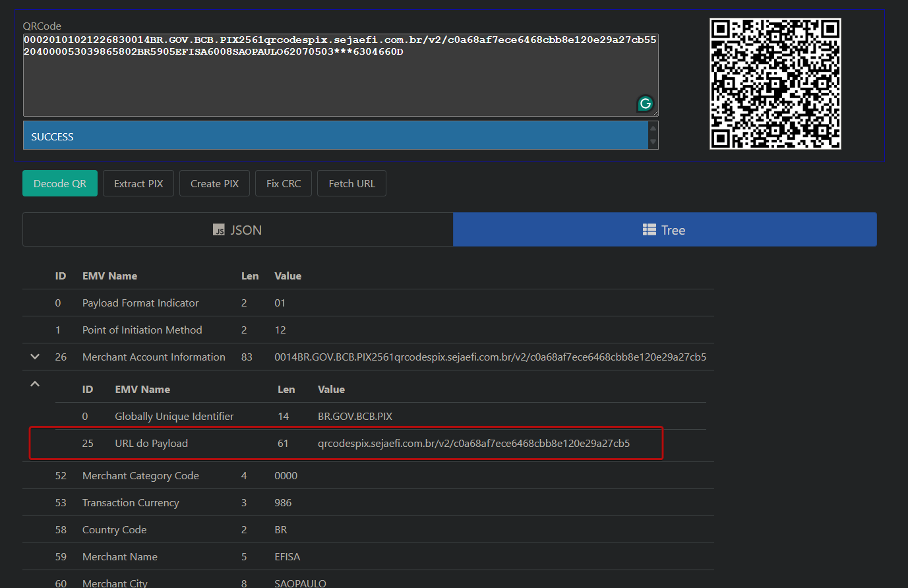Collapse the nested sub-table using the up chevron
Viewport: 908px width, 588px height.
click(x=35, y=384)
